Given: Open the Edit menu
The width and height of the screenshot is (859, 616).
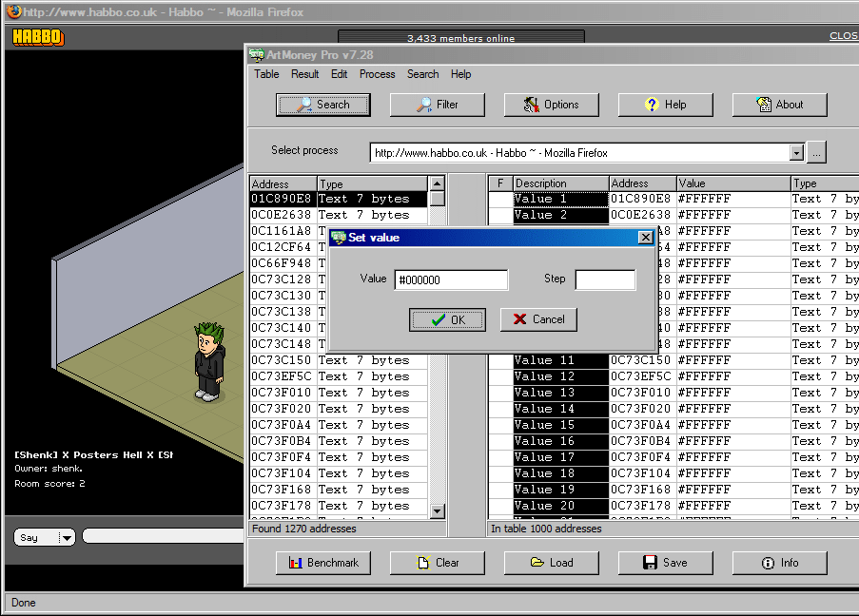Looking at the screenshot, I should click(x=339, y=74).
